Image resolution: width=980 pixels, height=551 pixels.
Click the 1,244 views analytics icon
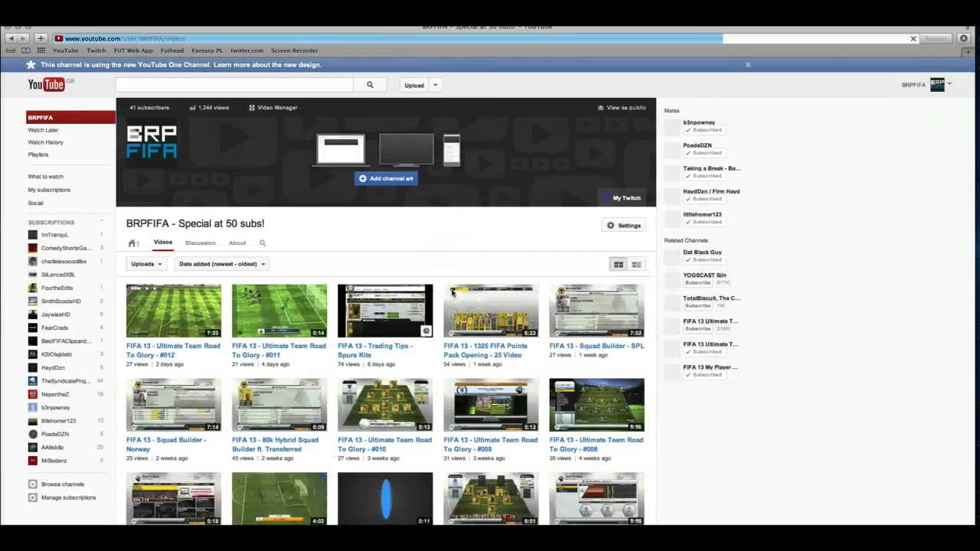point(192,108)
